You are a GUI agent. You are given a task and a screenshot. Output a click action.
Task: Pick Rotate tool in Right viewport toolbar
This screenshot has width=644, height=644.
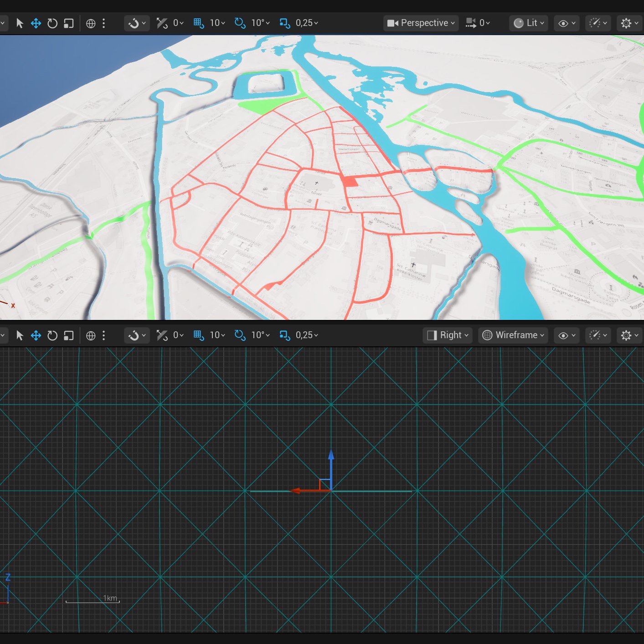(52, 335)
